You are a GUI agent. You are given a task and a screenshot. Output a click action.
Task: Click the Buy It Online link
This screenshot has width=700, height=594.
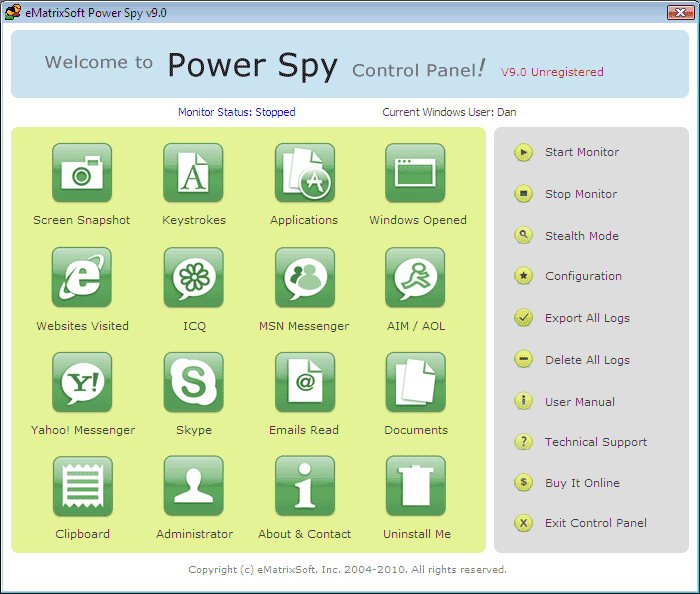coord(582,483)
